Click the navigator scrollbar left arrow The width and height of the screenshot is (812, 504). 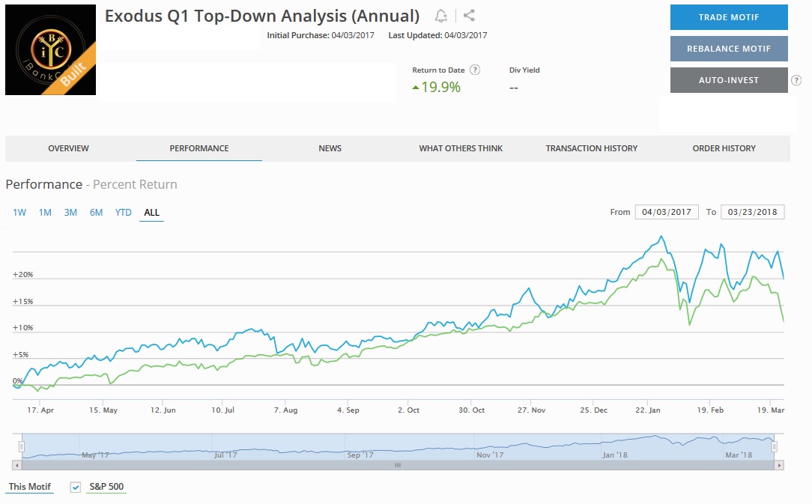pos(17,466)
